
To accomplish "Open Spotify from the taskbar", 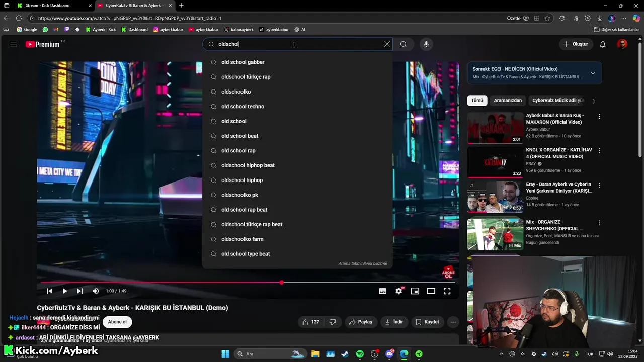I will coord(360,354).
